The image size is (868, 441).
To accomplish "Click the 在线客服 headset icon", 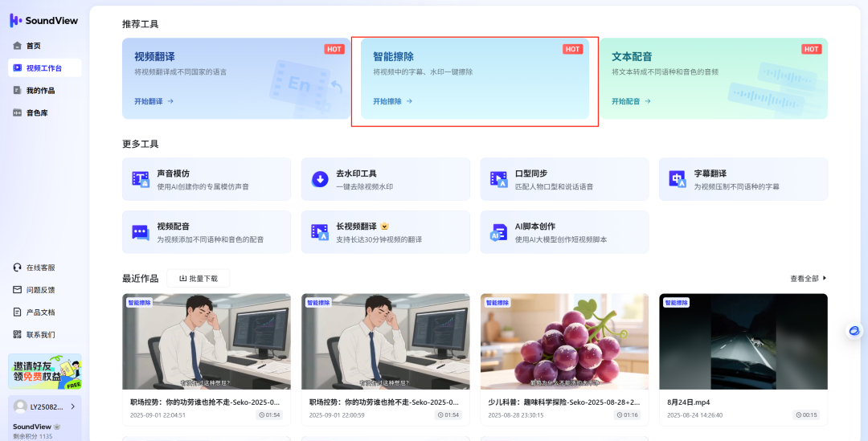I will coord(17,267).
